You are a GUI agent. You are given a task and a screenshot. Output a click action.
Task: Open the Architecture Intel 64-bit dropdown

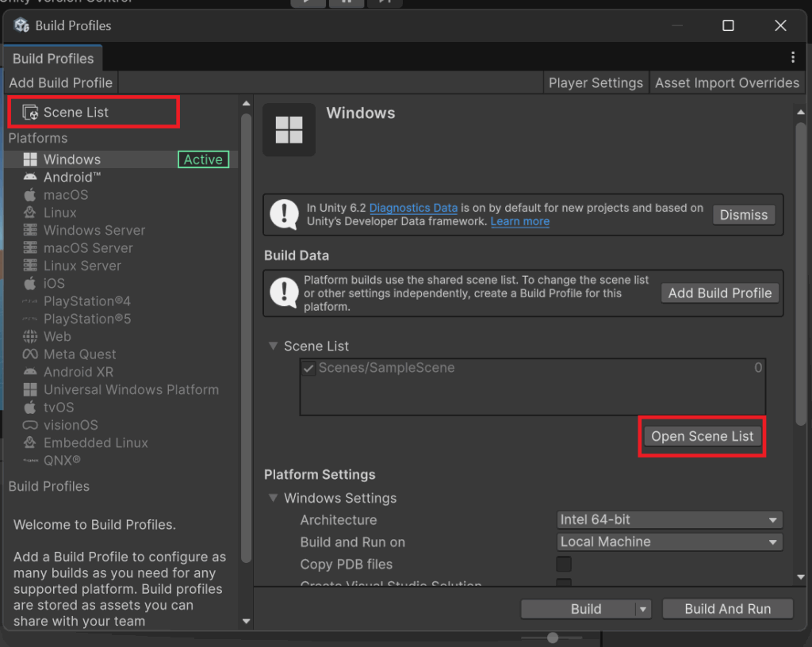[x=669, y=520]
